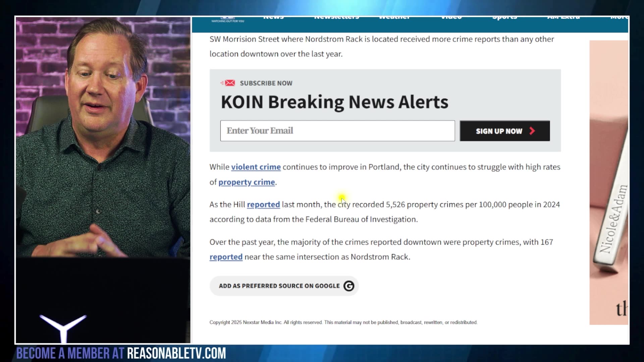The height and width of the screenshot is (362, 644).
Task: Click the Enter Your Email field
Action: 337,131
